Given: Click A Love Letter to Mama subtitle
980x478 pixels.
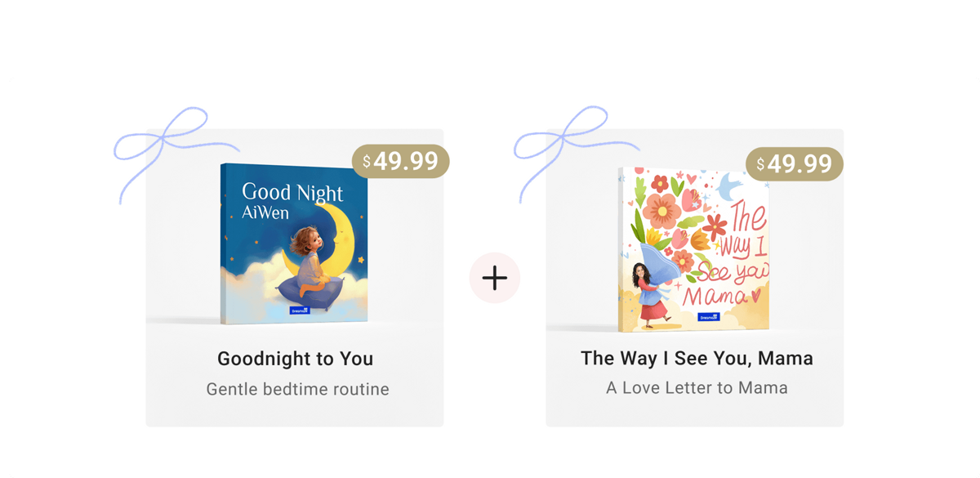Looking at the screenshot, I should 697,387.
